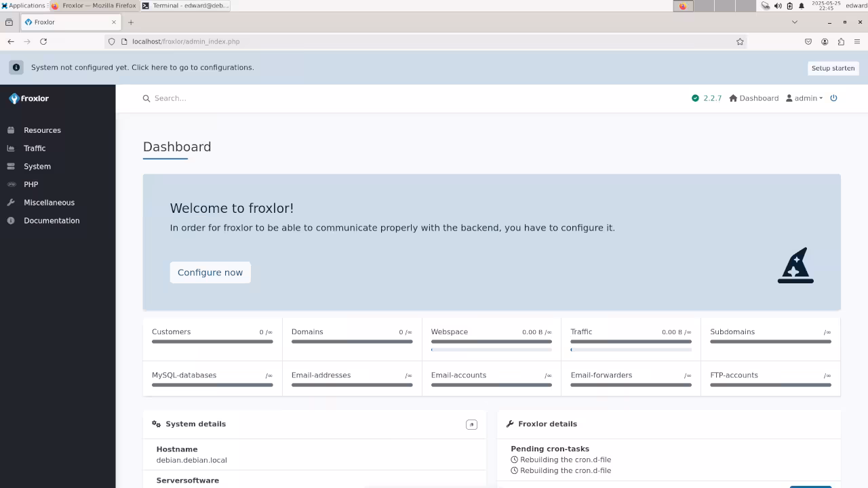Bookmark this page with star icon
868x488 pixels.
pyautogui.click(x=740, y=41)
